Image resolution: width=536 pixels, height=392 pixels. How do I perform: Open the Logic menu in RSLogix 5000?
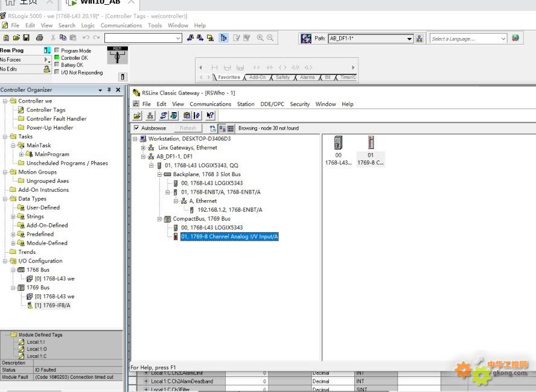pyautogui.click(x=88, y=25)
